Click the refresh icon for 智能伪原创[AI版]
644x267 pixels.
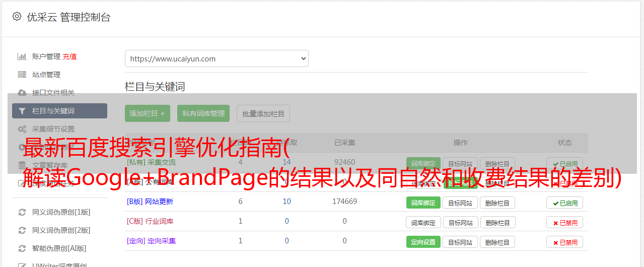[x=22, y=248]
